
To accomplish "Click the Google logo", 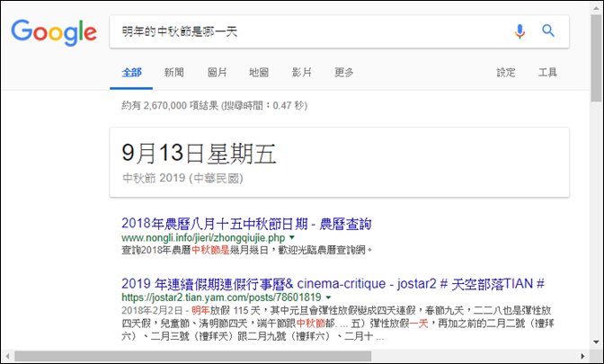I will pyautogui.click(x=54, y=32).
